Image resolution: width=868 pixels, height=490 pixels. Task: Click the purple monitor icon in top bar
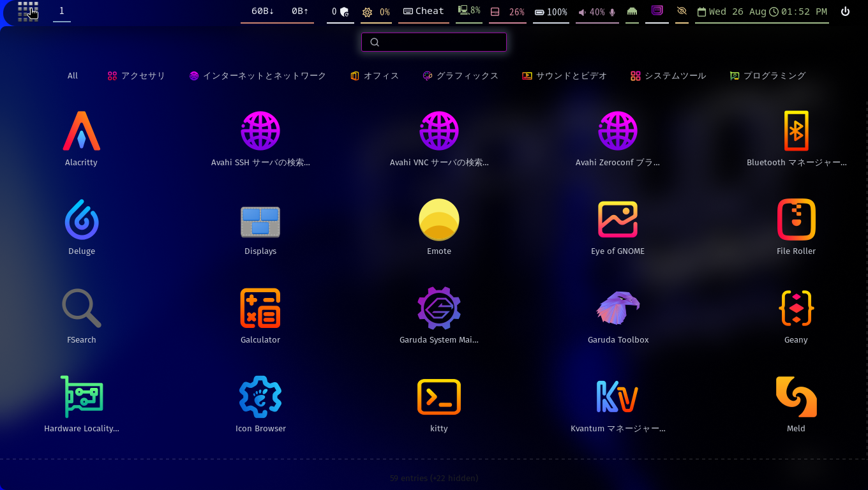tap(657, 11)
